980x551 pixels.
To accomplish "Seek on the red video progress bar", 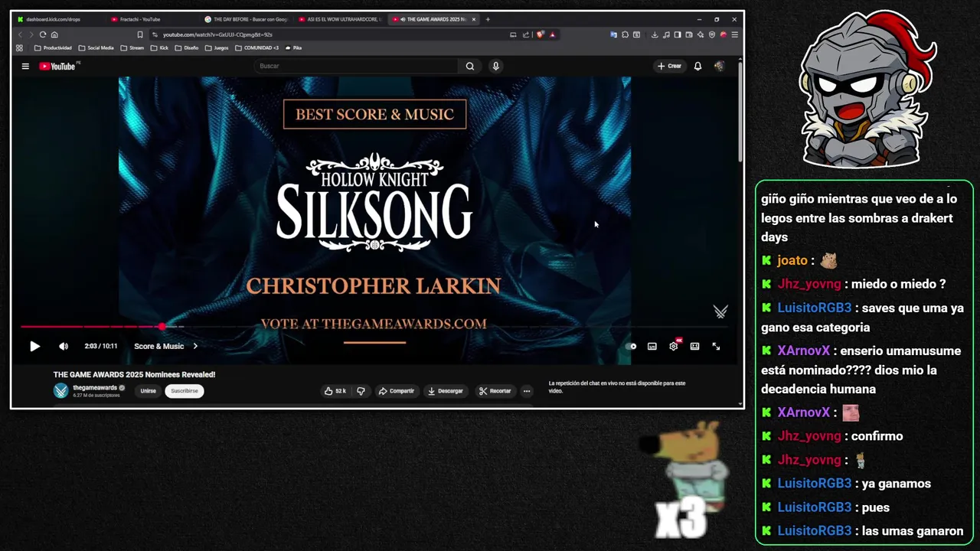I will 374,327.
